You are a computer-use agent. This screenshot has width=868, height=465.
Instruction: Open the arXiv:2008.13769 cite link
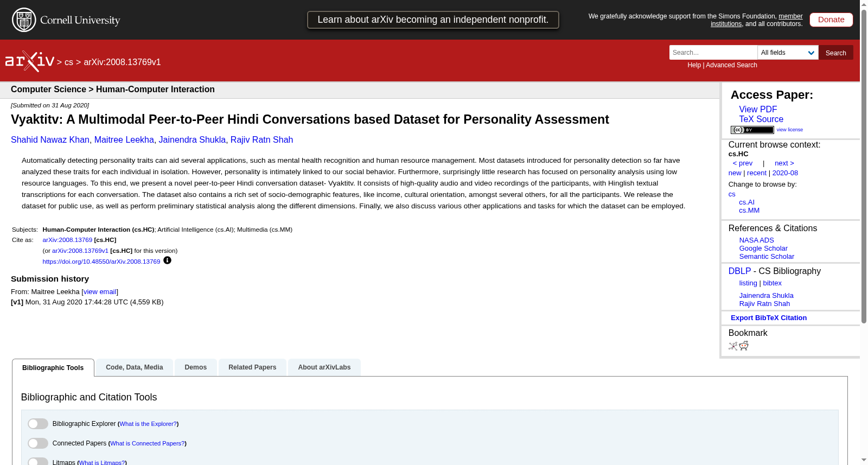pos(67,240)
